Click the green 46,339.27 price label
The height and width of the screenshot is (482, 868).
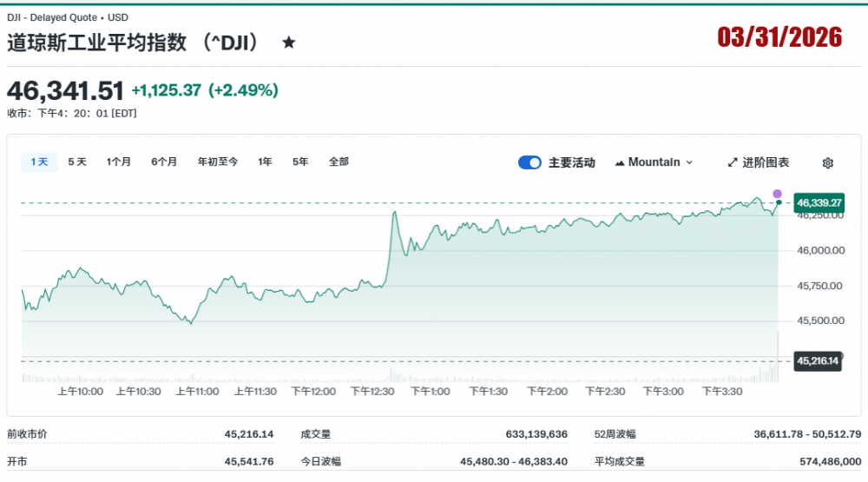click(x=819, y=202)
